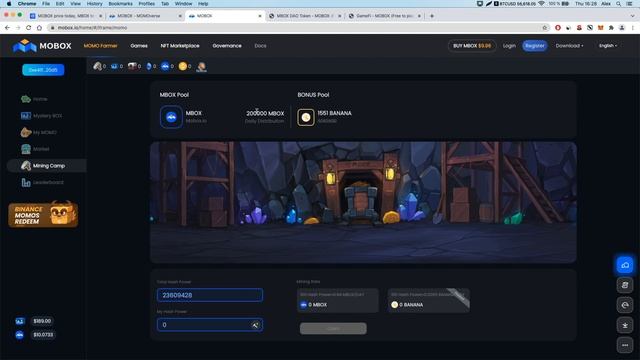
Task: Reload the page
Action: click(x=28, y=28)
